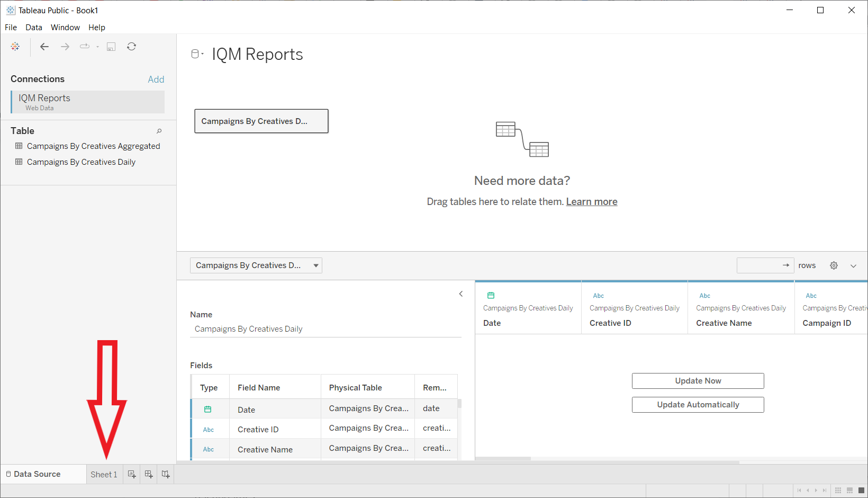Click the Update Now button
Viewport: 868px width, 498px height.
coord(698,381)
